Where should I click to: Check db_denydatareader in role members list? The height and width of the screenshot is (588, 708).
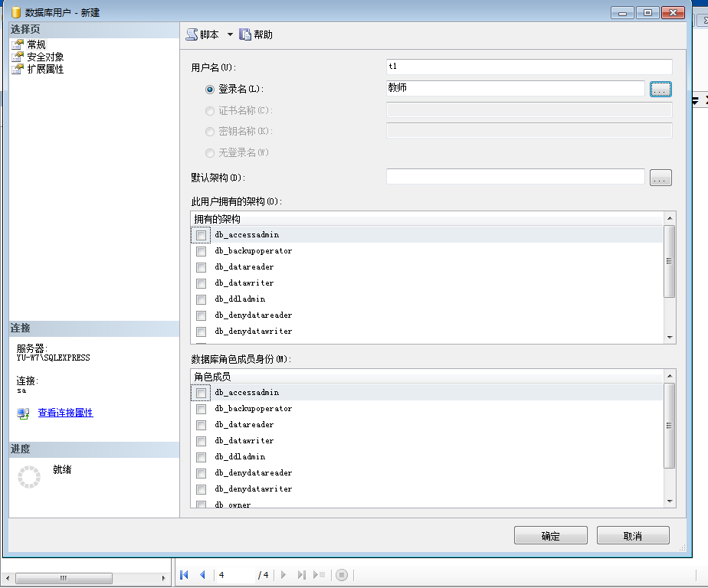(x=201, y=473)
